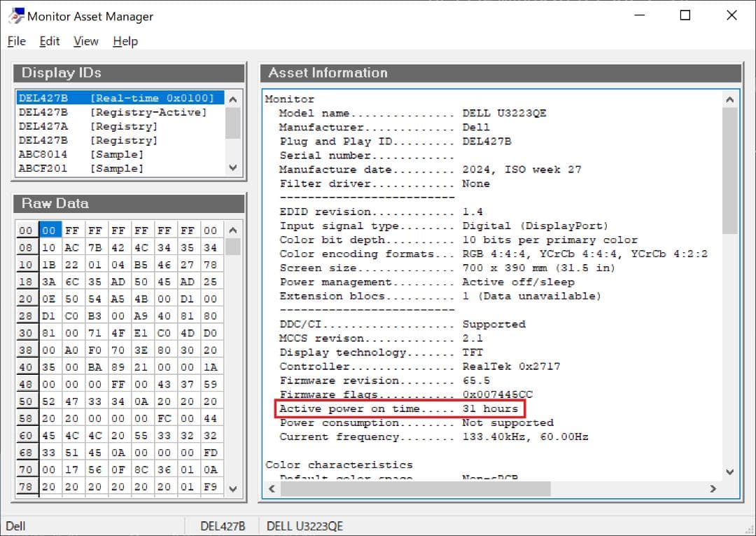Minimize the Monitor Asset Manager window
The image size is (756, 536).
(640, 15)
